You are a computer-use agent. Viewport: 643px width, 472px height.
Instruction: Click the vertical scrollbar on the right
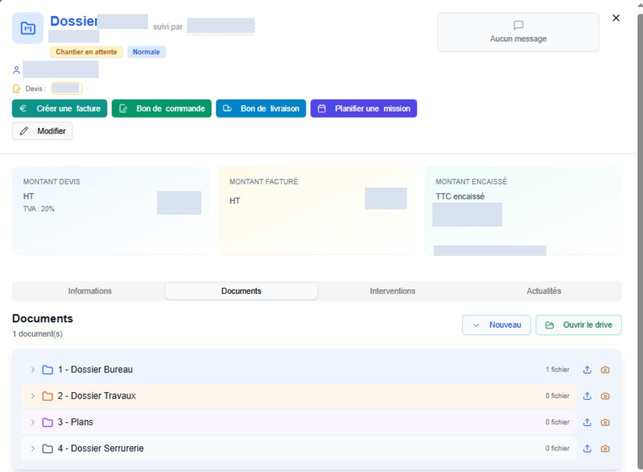pyautogui.click(x=640, y=242)
